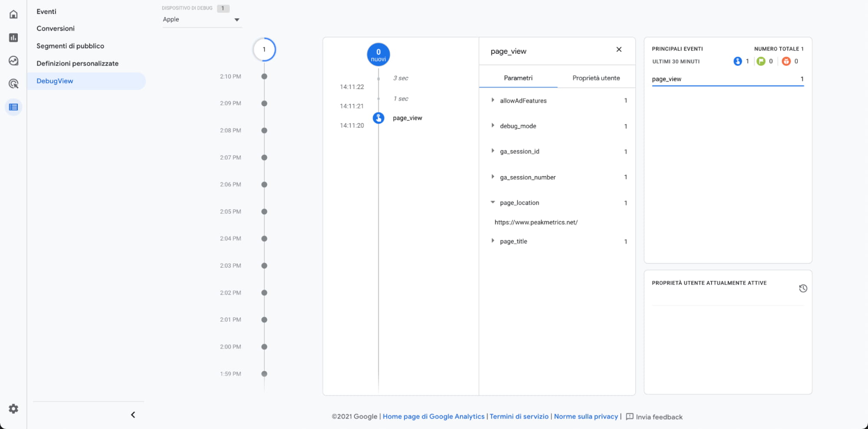Screen dimensions: 868x429
Task: Open the Apple debug device dropdown
Action: click(201, 20)
